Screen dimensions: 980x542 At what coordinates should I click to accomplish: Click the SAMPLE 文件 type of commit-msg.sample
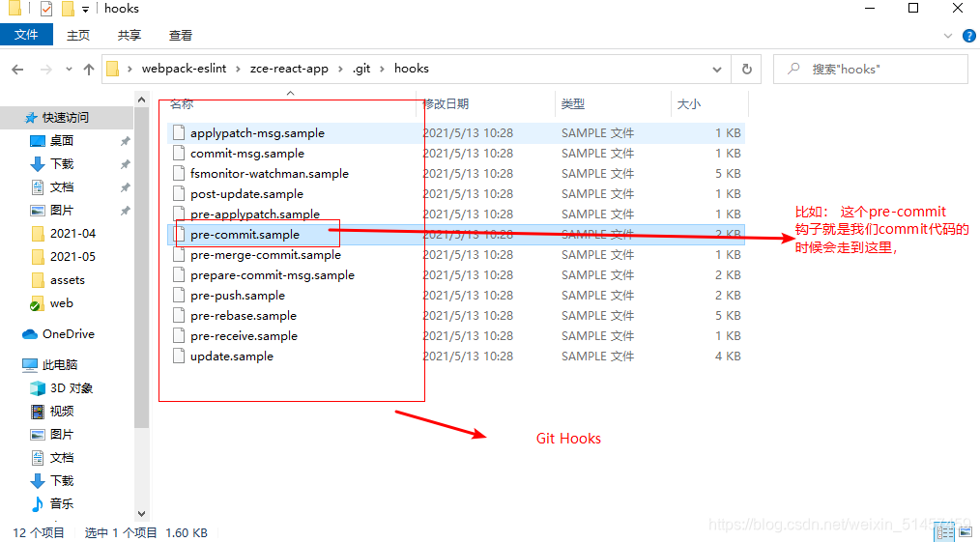pyautogui.click(x=597, y=153)
